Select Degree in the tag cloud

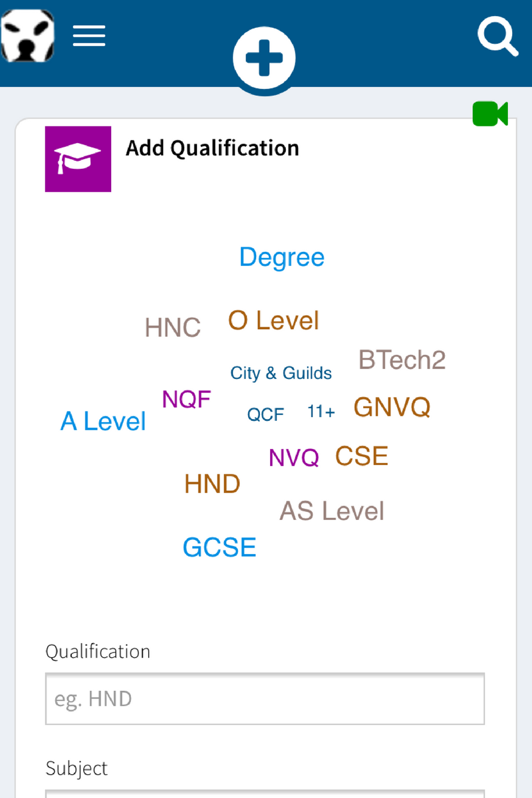(282, 257)
